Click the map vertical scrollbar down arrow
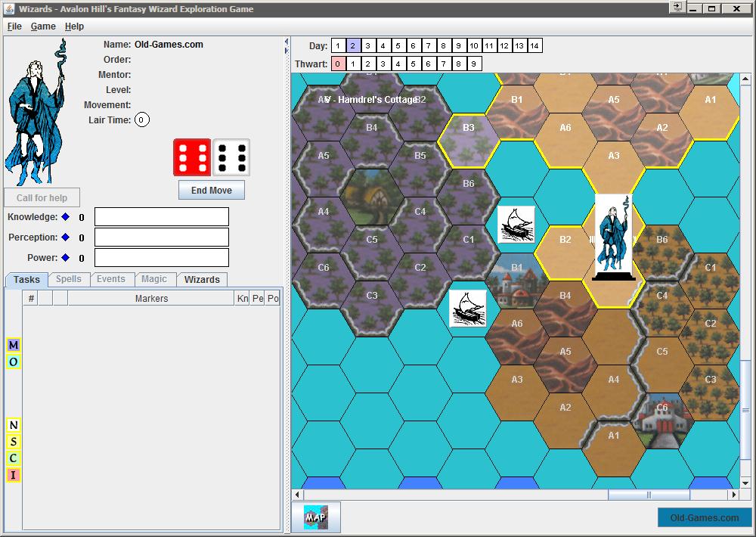 (745, 483)
